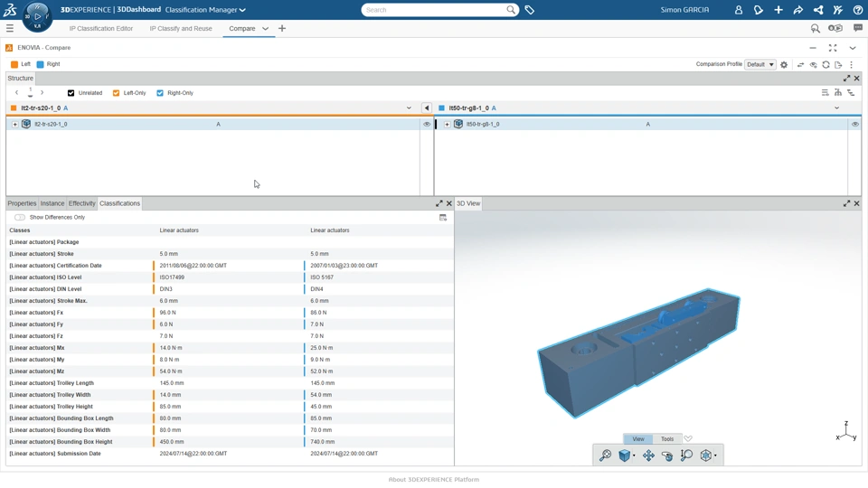Open the chat messages icon
The width and height of the screenshot is (868, 488).
coord(858,28)
